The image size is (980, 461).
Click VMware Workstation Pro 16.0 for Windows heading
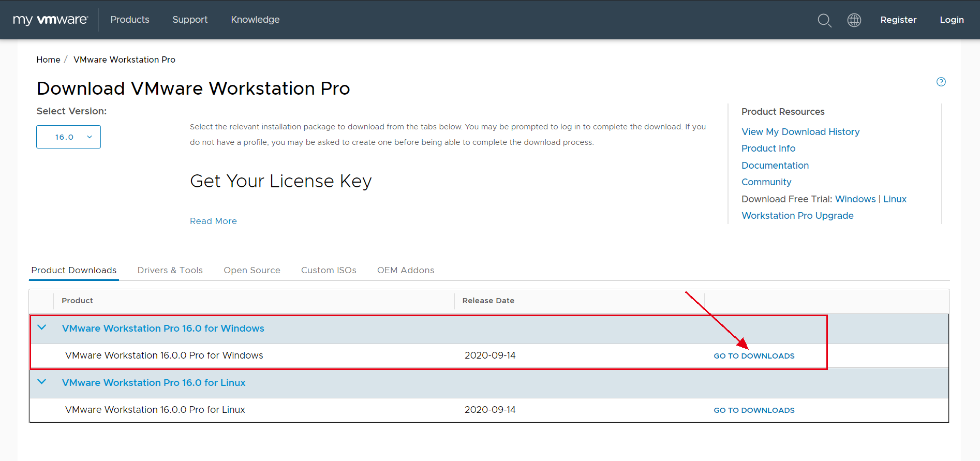[163, 329]
